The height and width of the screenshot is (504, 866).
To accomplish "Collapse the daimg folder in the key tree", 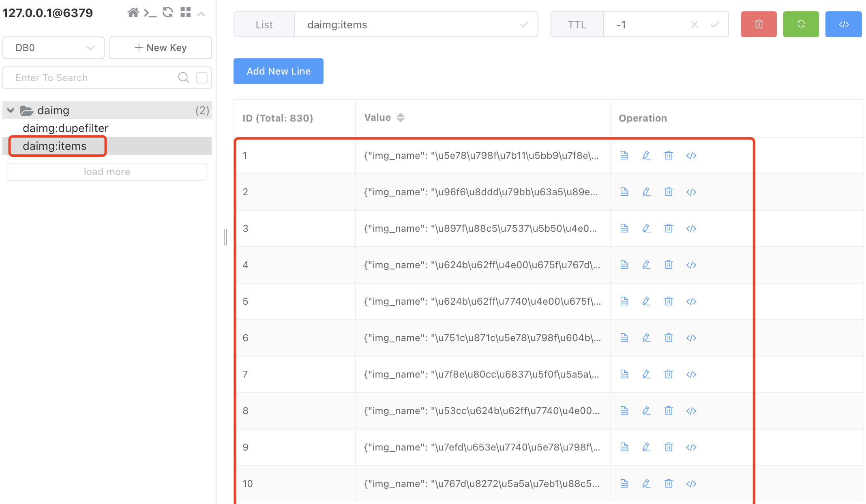I will pos(11,110).
